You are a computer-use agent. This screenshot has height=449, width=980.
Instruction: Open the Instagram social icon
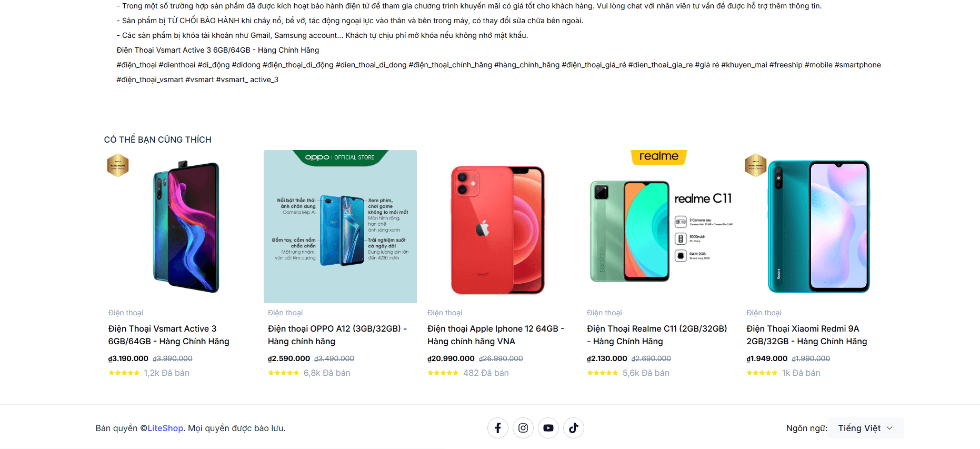coord(523,428)
